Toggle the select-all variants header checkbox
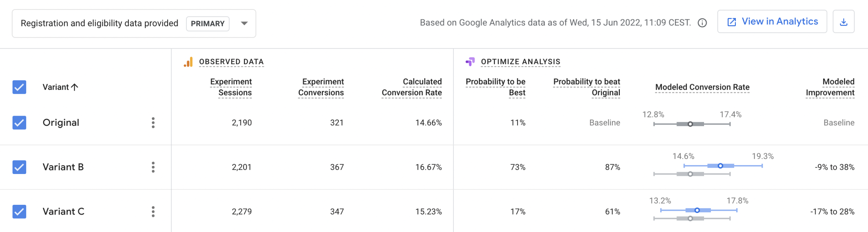868x232 pixels. point(19,87)
